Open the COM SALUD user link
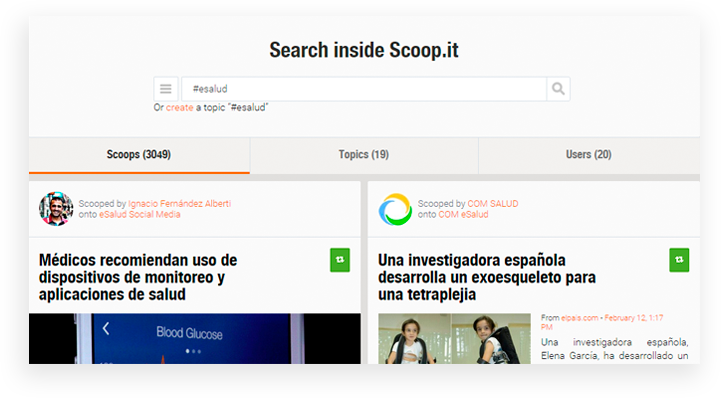 tap(492, 204)
